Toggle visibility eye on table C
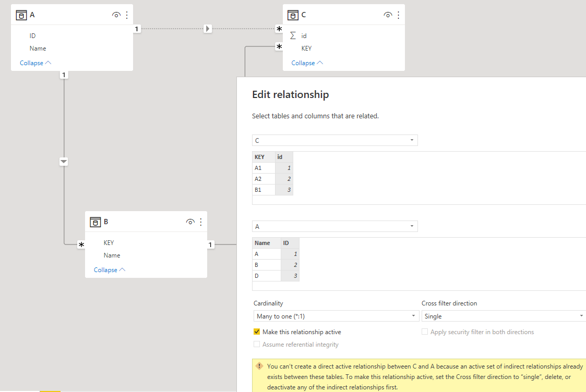 click(x=388, y=15)
